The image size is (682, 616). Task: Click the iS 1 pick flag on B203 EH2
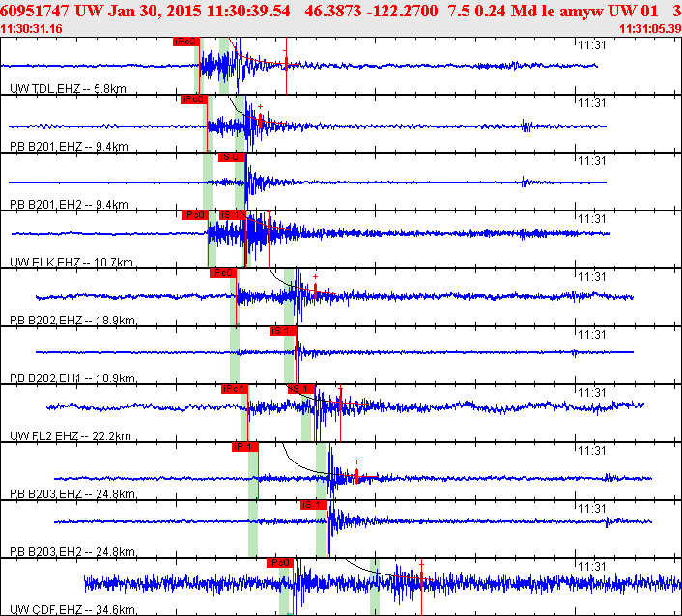coord(314,504)
